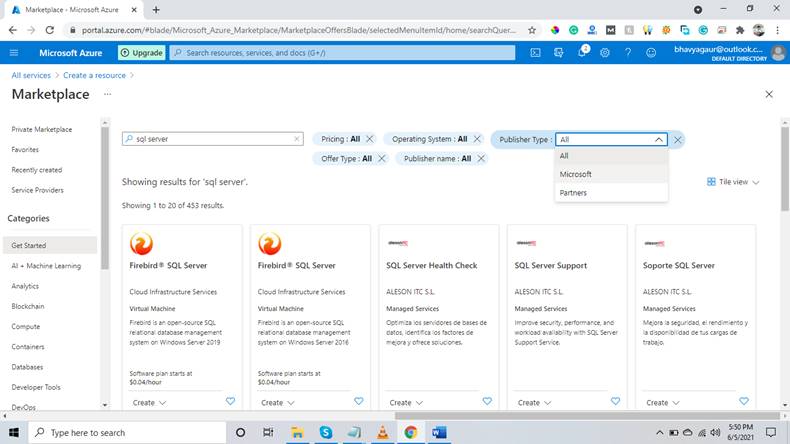The height and width of the screenshot is (444, 790).
Task: View Azure notifications bell
Action: 582,52
